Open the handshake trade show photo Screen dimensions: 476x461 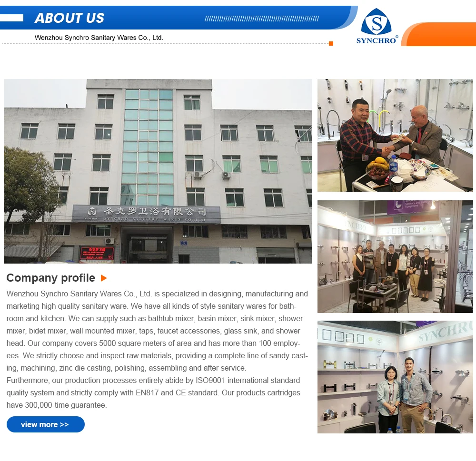tap(395, 136)
